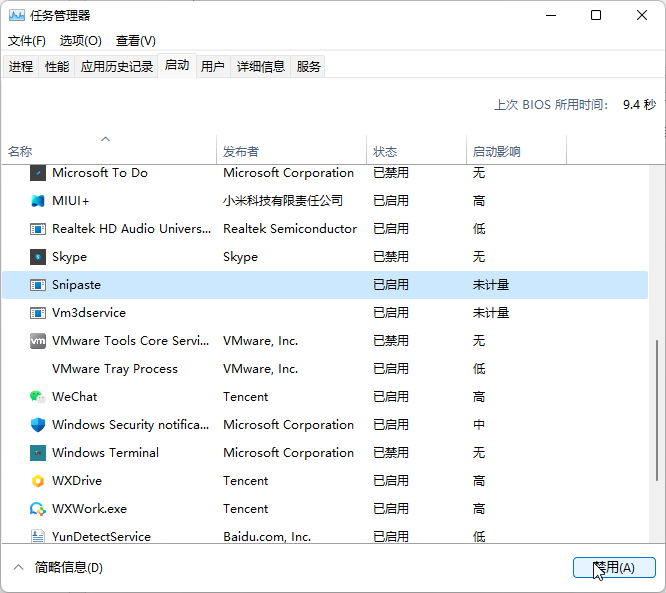The image size is (666, 593).
Task: Click the Microsoft To Do app icon
Action: [38, 173]
